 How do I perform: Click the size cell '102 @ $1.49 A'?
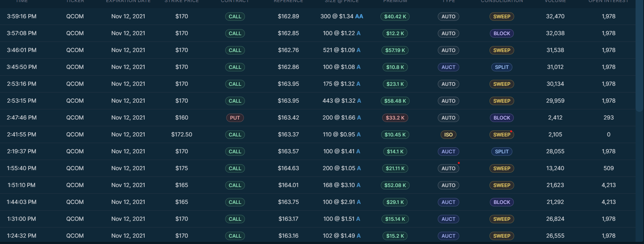click(342, 236)
